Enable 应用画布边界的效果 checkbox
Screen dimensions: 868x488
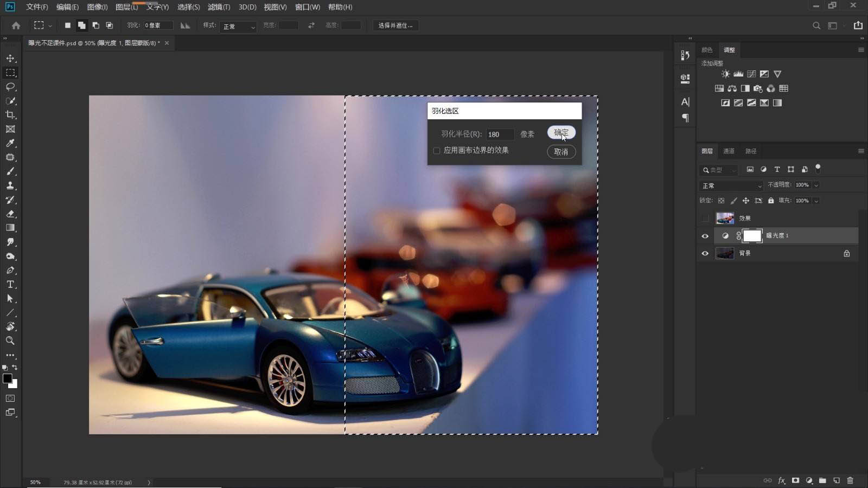[437, 151]
